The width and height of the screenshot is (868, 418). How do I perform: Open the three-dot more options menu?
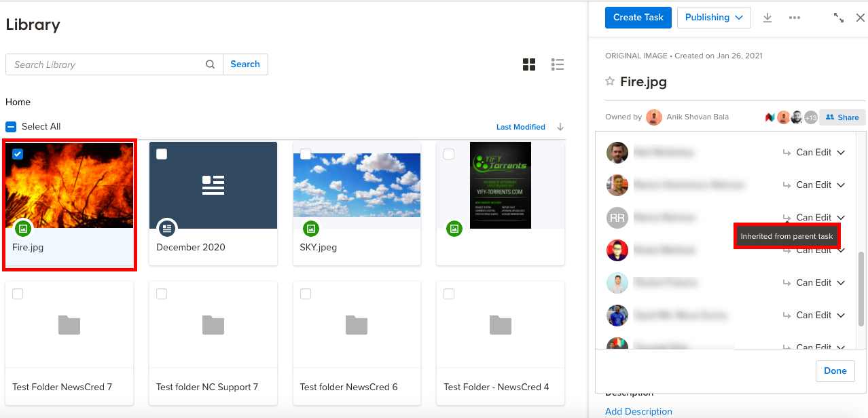795,18
